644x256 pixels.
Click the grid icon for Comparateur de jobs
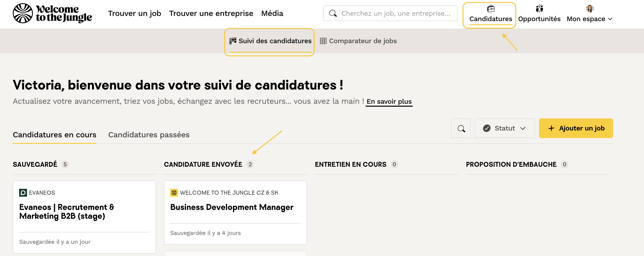tap(323, 41)
